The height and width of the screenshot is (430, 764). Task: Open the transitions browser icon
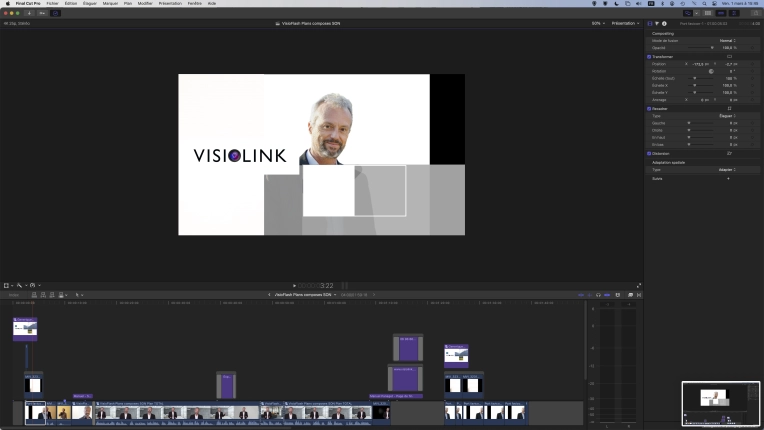pos(639,295)
